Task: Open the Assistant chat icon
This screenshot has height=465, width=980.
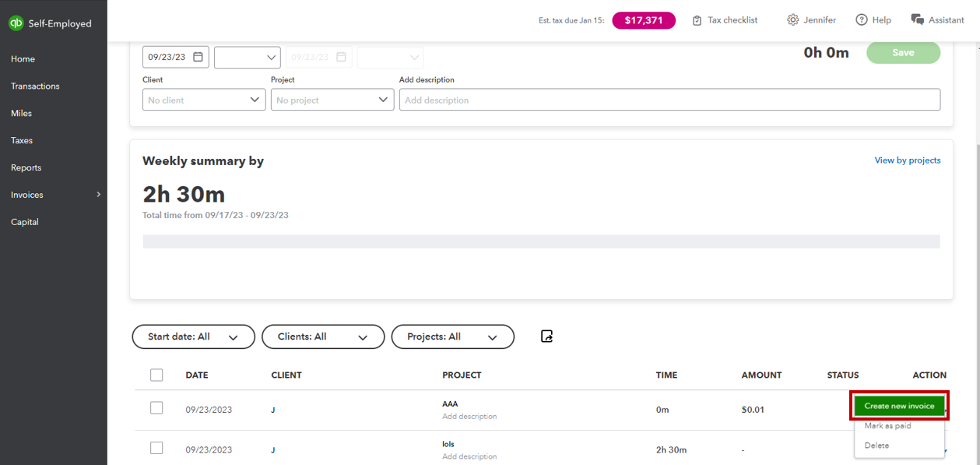Action: (x=917, y=20)
